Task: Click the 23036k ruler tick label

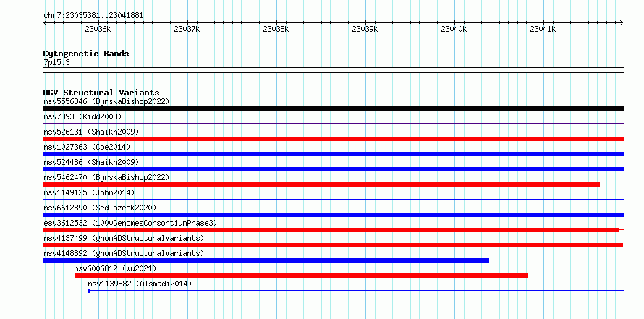Action: [x=98, y=29]
